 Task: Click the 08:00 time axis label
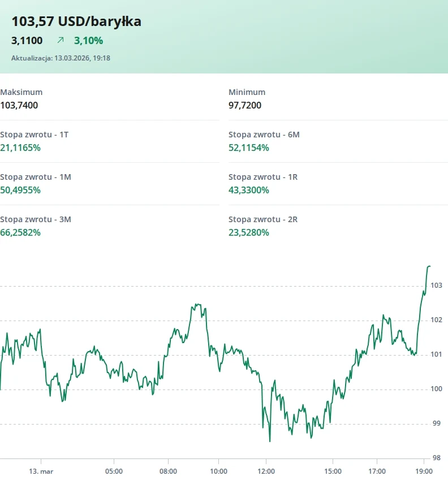(168, 470)
